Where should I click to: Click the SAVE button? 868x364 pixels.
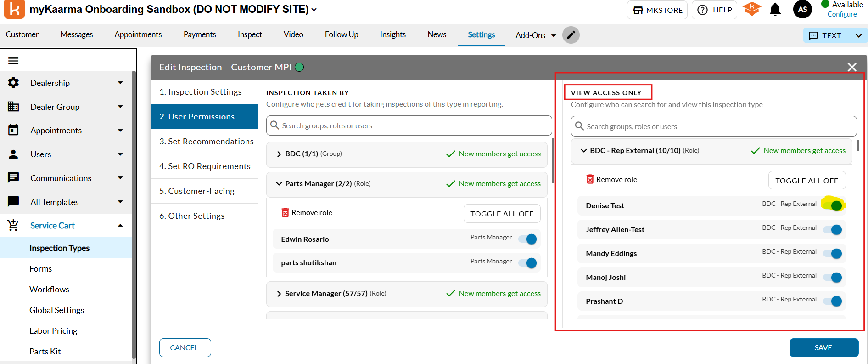(823, 347)
